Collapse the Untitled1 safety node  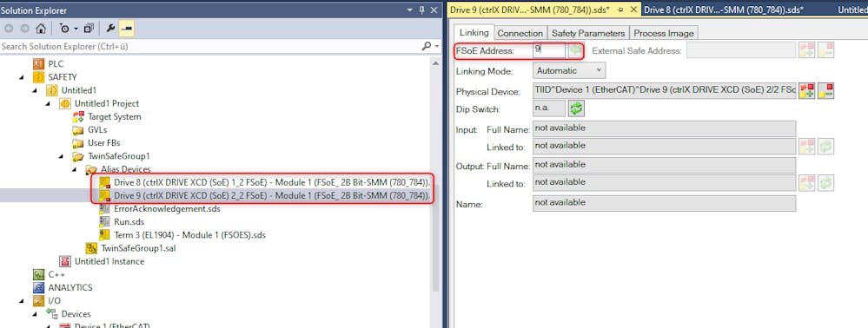click(35, 90)
